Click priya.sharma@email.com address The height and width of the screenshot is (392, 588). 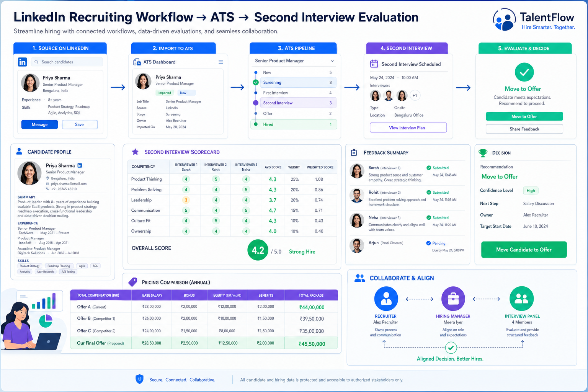pyautogui.click(x=69, y=184)
